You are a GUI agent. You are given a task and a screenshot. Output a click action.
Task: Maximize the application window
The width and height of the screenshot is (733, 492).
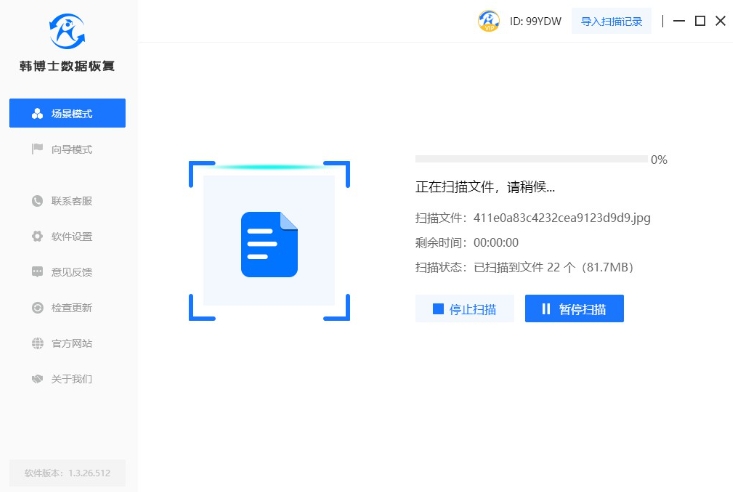pyautogui.click(x=700, y=21)
